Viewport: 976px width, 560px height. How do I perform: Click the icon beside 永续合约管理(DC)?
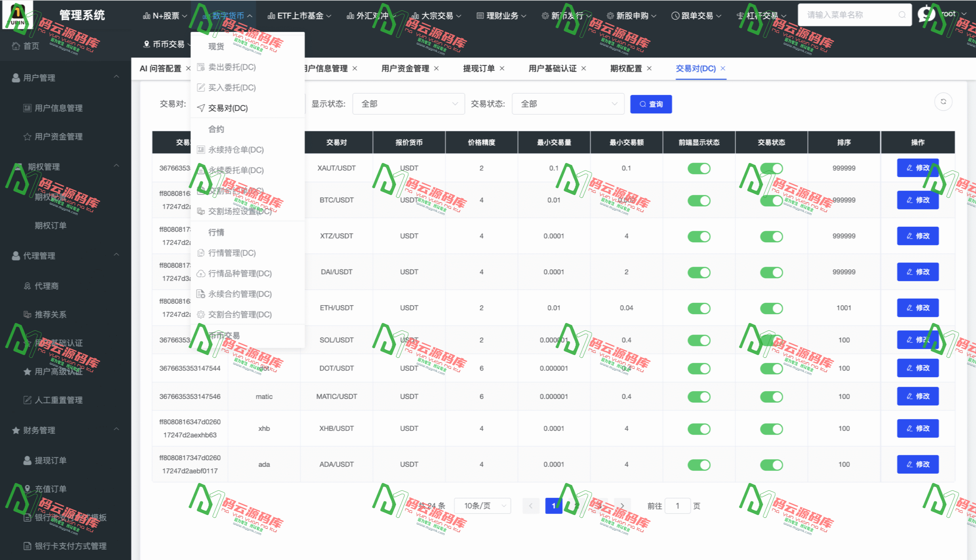(x=201, y=294)
